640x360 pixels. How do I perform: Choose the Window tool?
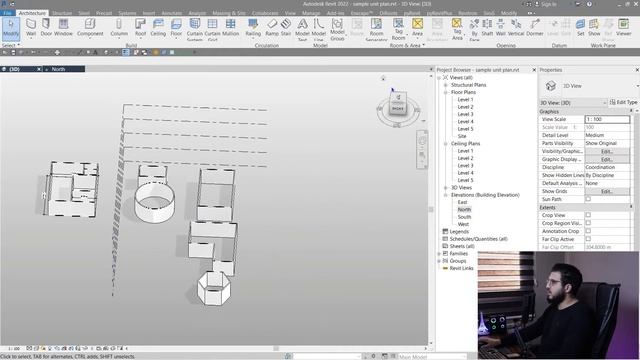(63, 28)
